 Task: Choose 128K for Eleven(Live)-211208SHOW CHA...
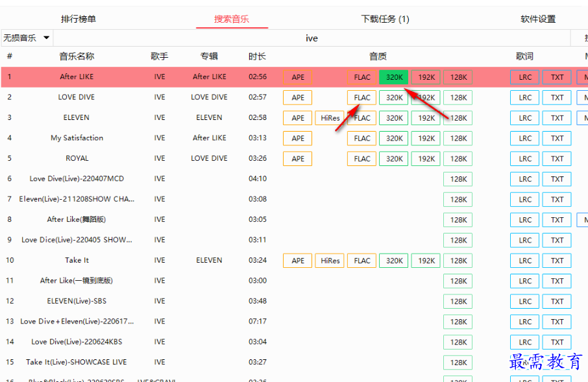coord(458,200)
